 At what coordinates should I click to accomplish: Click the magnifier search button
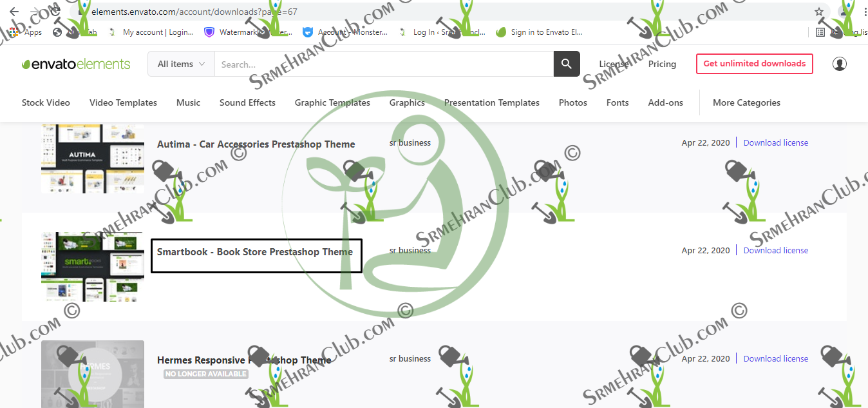tap(567, 64)
